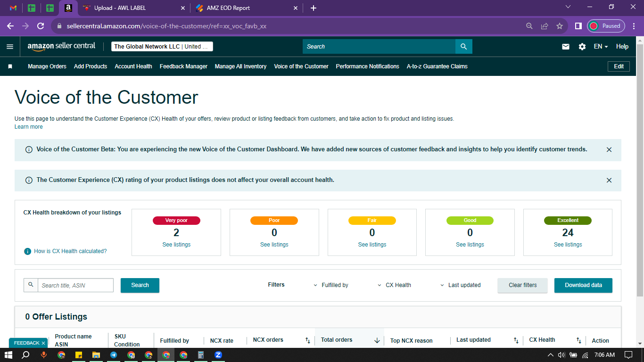The height and width of the screenshot is (362, 644).
Task: Go back to the previous page
Action: point(10,26)
